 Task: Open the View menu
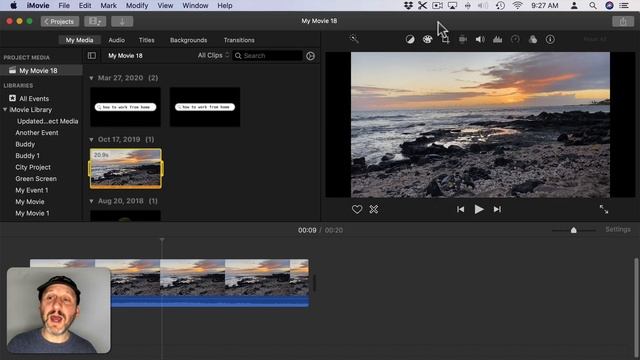(165, 5)
